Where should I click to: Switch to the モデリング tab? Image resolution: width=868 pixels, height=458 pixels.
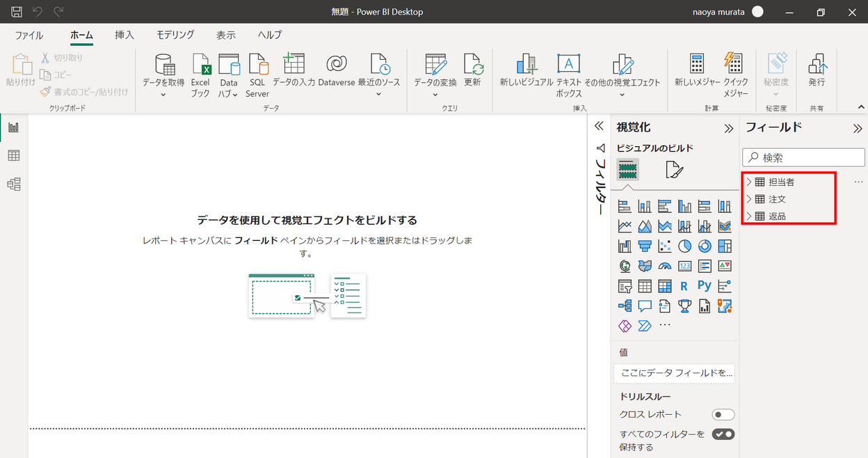tap(175, 35)
